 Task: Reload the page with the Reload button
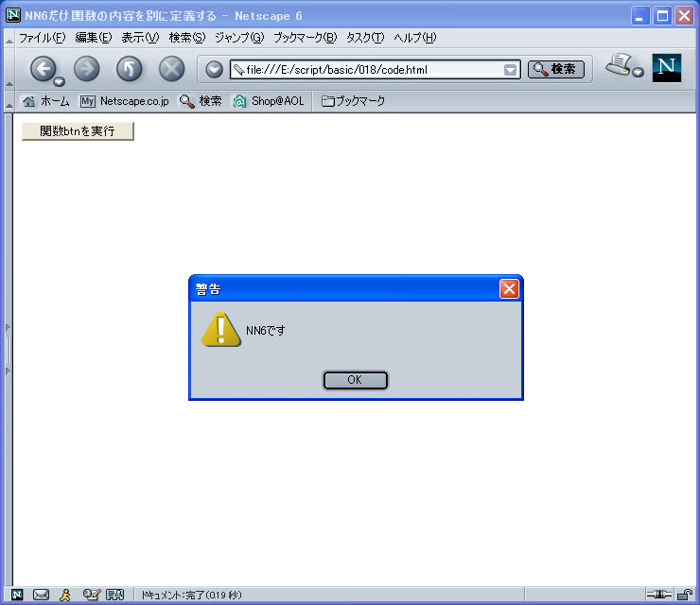pos(129,69)
